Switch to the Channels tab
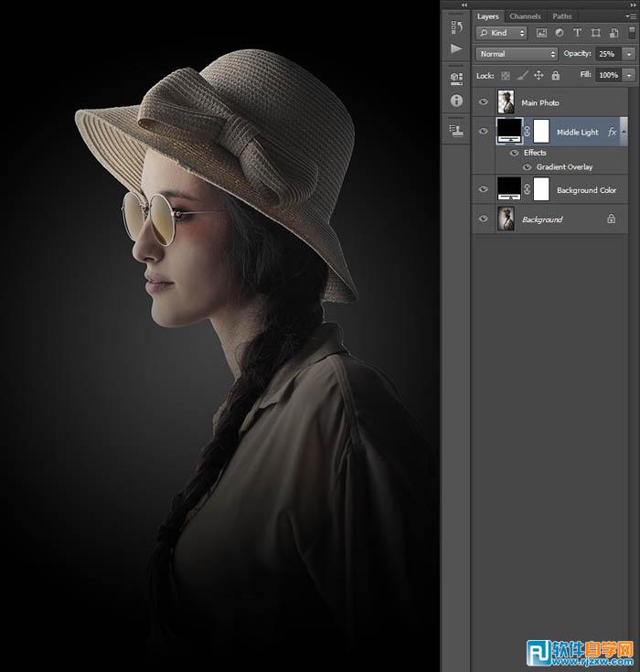640x672 pixels. [525, 16]
